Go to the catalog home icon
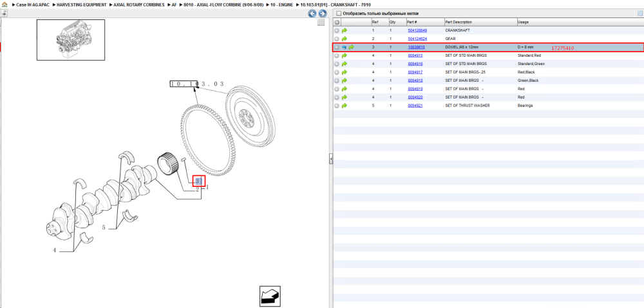 (x=5, y=5)
